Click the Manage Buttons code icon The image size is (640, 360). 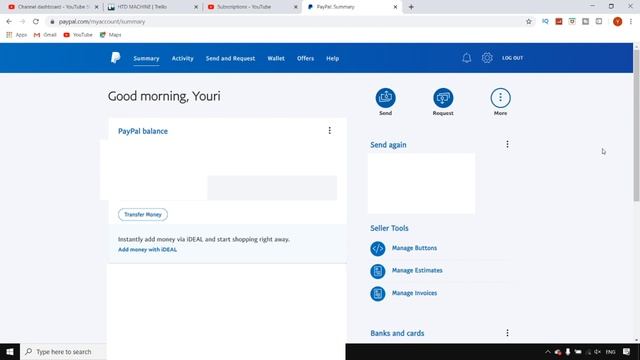pos(378,249)
